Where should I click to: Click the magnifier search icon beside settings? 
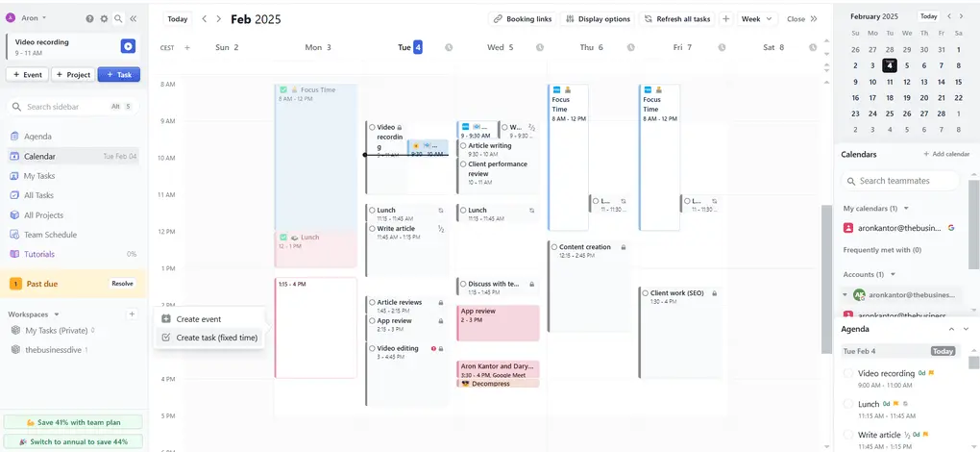[x=118, y=18]
